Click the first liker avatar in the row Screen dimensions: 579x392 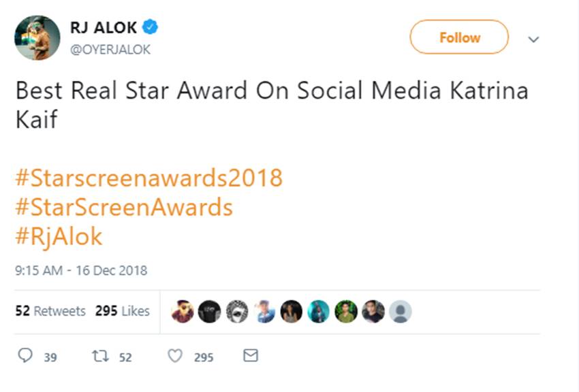(x=182, y=312)
